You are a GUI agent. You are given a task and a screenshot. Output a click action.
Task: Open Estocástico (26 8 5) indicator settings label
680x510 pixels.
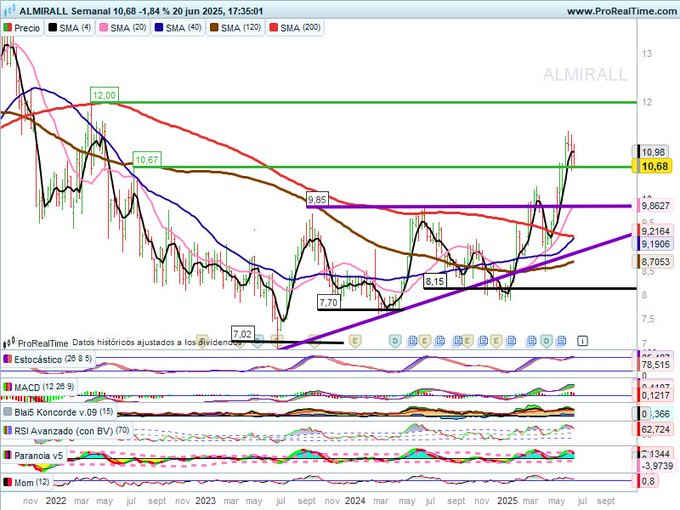pos(53,360)
